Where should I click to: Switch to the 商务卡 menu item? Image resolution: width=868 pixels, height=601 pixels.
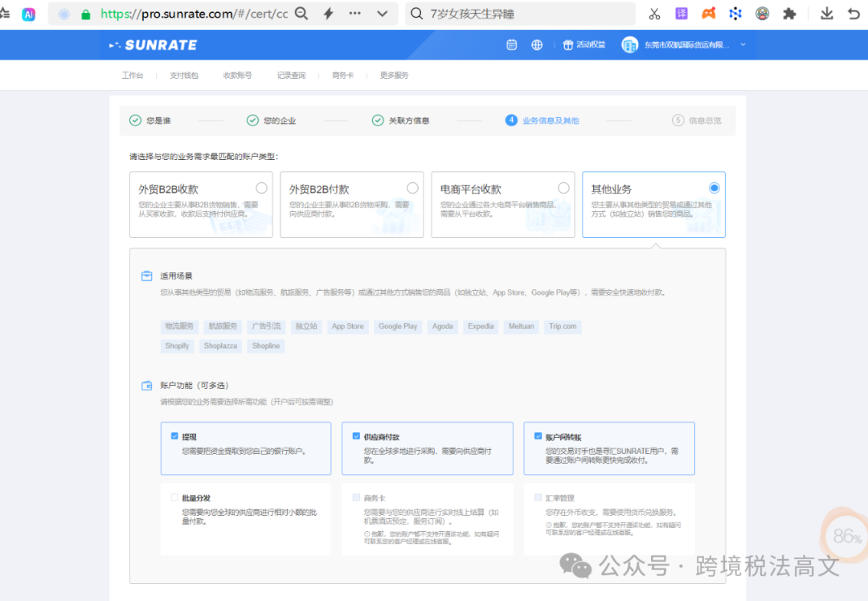341,75
